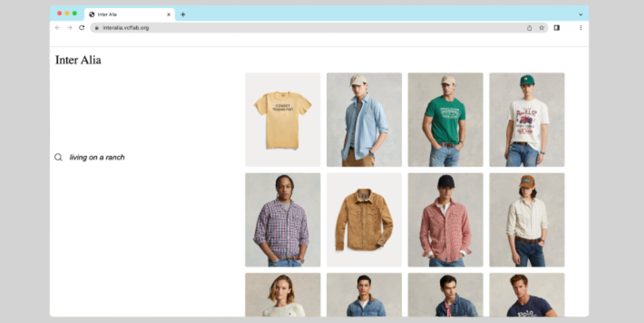Open the navy Polo t-shirt photo
The height and width of the screenshot is (323, 644).
[x=527, y=295]
